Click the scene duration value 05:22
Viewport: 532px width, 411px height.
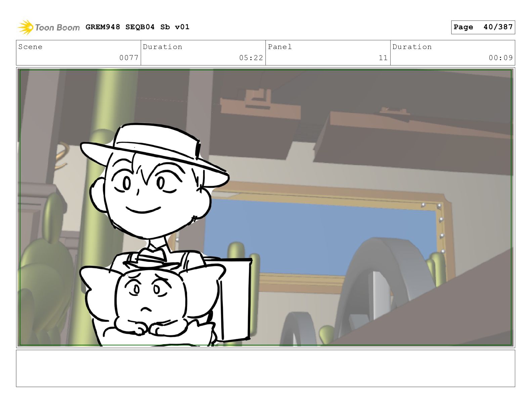(x=251, y=58)
